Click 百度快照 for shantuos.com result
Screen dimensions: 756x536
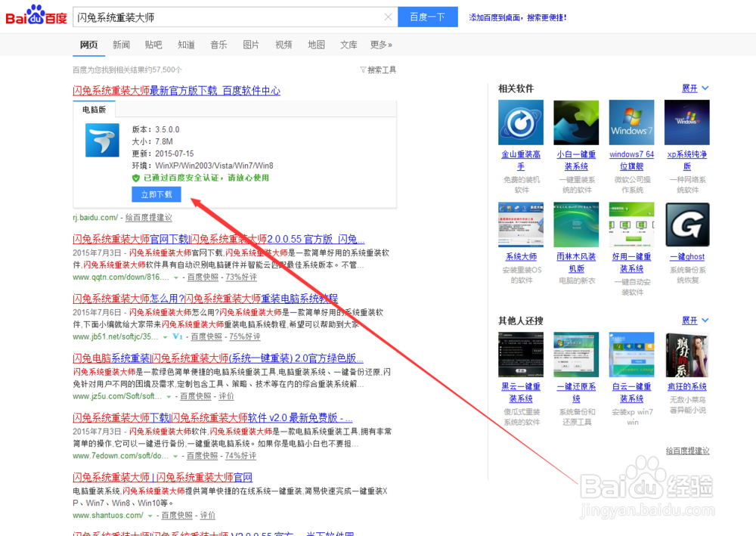(177, 516)
